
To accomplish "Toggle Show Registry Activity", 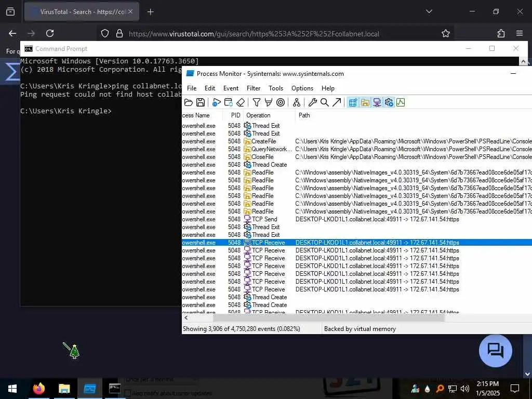I will 353,102.
